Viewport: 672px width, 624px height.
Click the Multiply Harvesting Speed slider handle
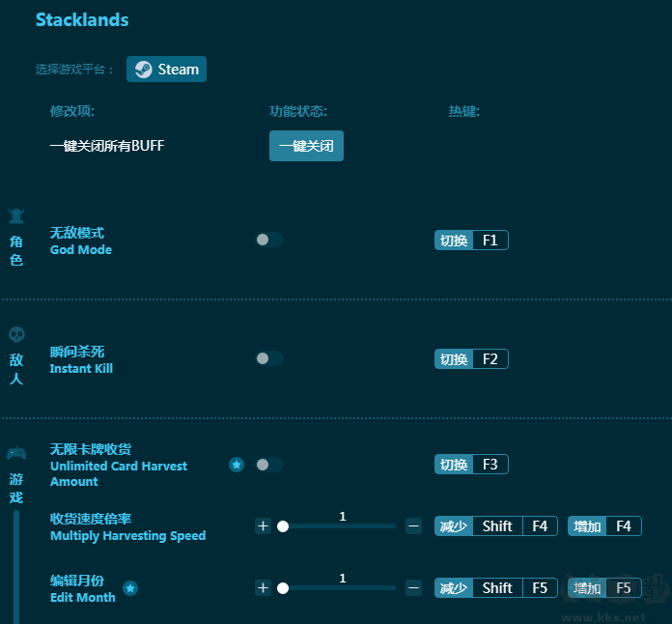click(283, 526)
